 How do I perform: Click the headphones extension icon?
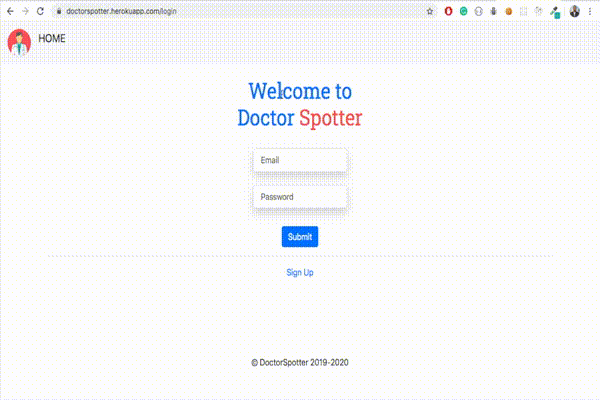[x=479, y=11]
